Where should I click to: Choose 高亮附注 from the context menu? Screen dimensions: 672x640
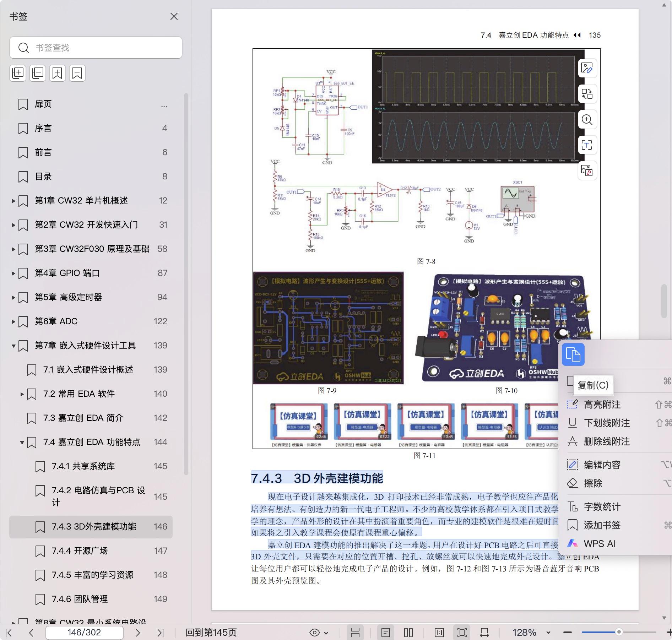[602, 405]
